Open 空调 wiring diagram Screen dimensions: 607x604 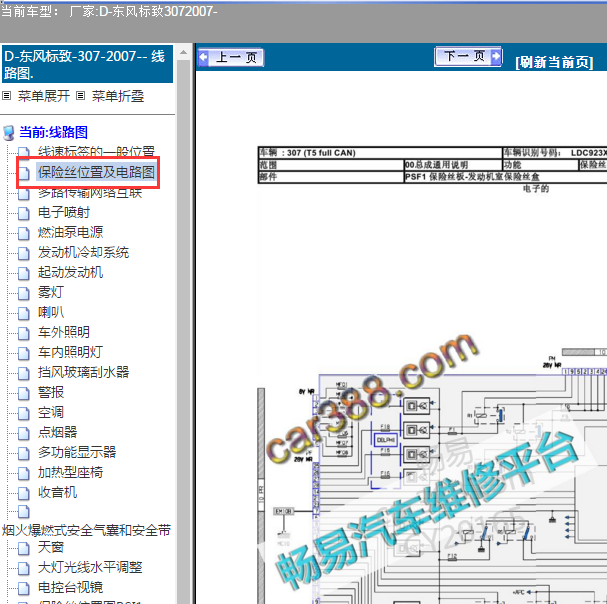tap(50, 412)
